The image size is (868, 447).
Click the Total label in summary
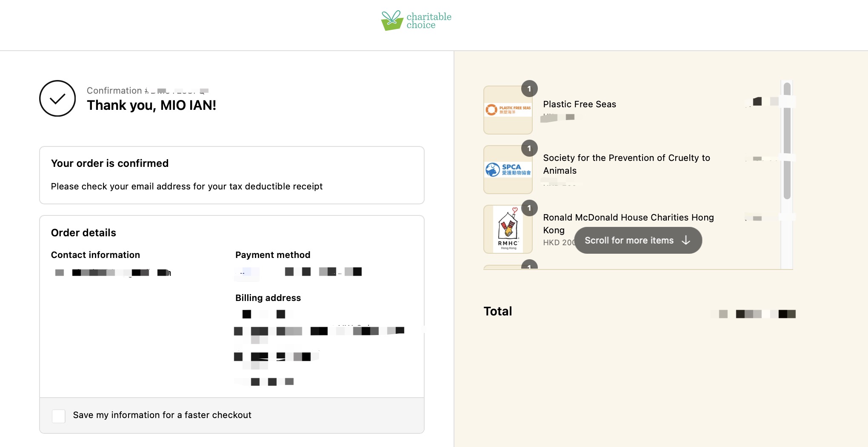click(x=497, y=311)
